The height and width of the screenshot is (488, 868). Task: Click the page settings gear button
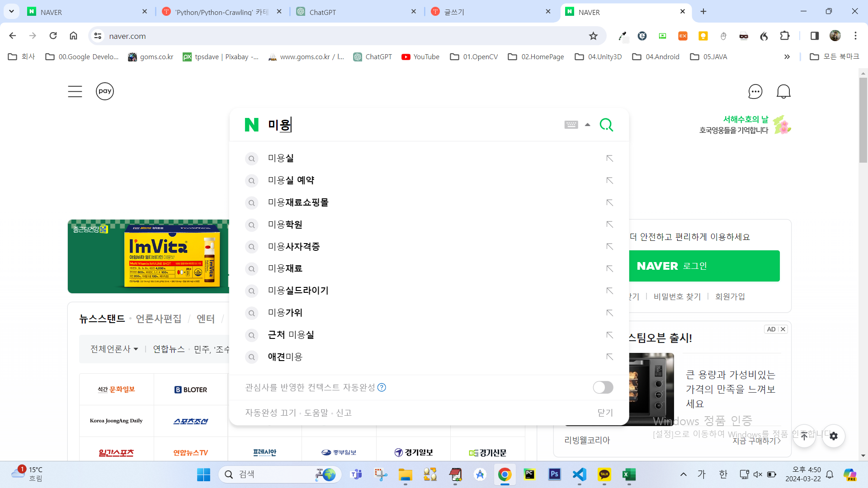click(834, 436)
